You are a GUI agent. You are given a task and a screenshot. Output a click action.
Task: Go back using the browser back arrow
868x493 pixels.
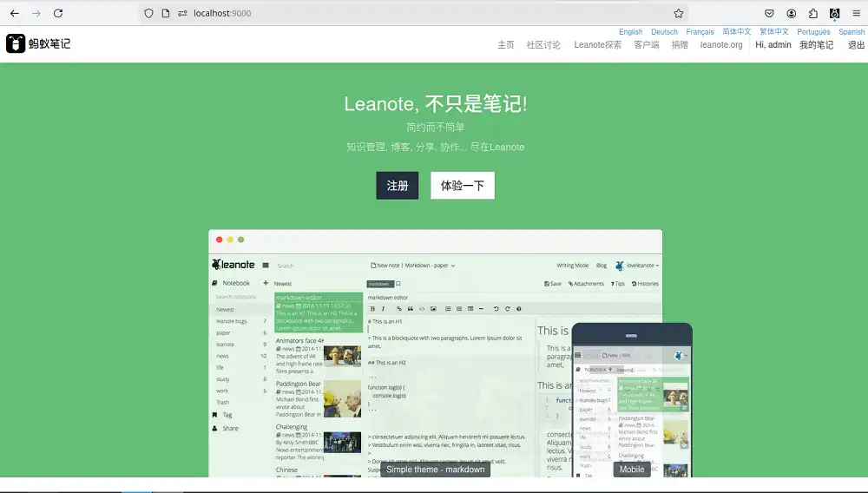click(x=14, y=14)
